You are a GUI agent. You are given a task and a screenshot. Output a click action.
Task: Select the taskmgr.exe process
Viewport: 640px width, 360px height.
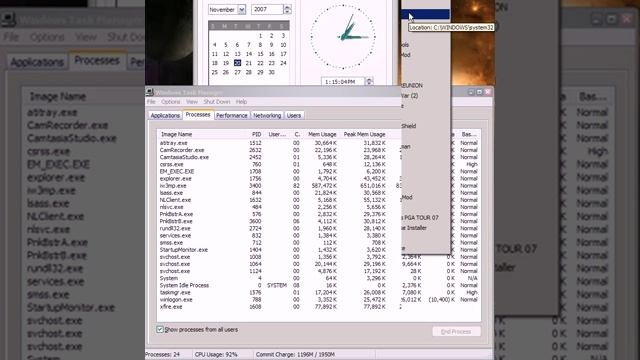coord(318,293)
